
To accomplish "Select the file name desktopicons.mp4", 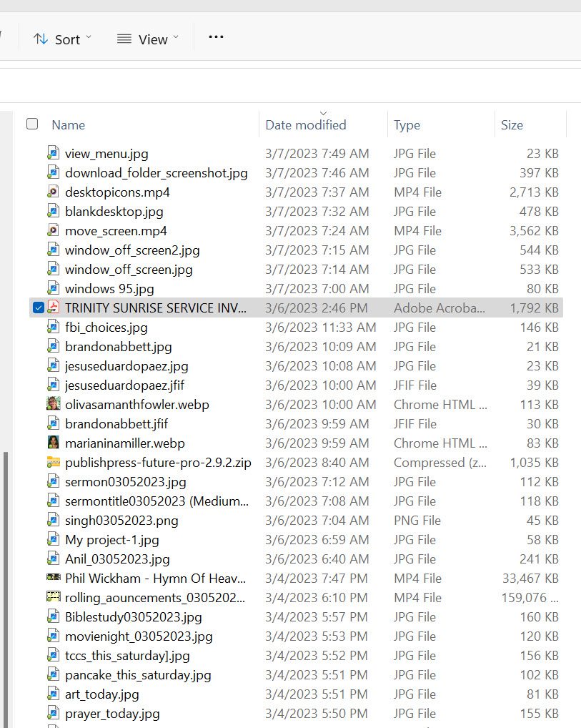I will pos(117,192).
